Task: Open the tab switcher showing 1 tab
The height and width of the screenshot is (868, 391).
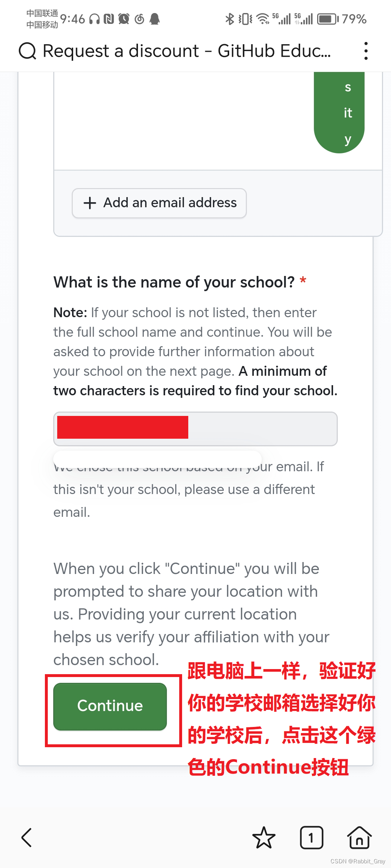Action: point(311,838)
